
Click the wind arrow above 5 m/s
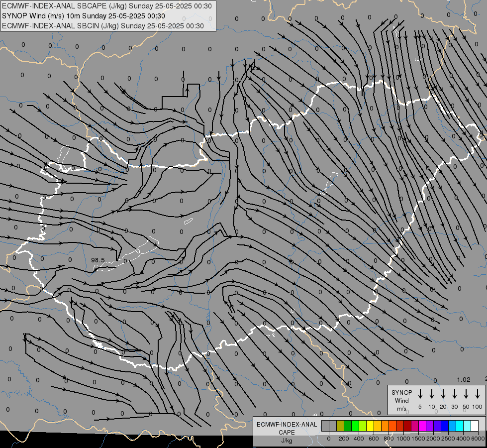pos(420,394)
